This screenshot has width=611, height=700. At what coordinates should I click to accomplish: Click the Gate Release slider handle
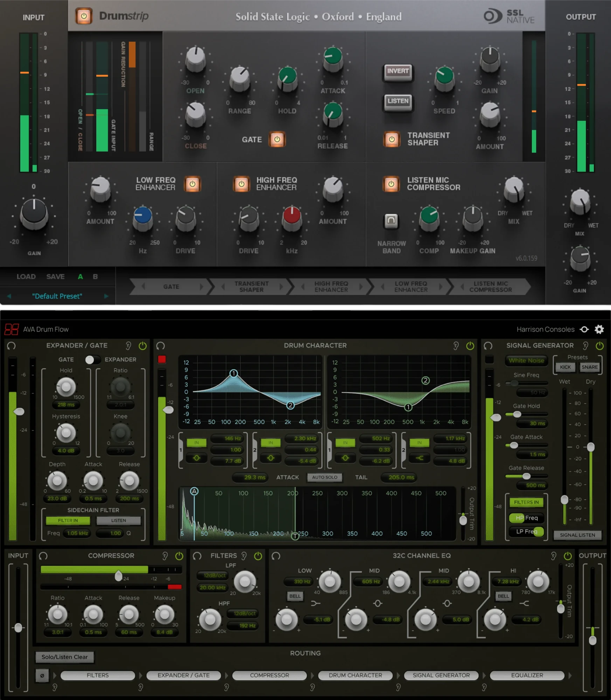tap(526, 476)
